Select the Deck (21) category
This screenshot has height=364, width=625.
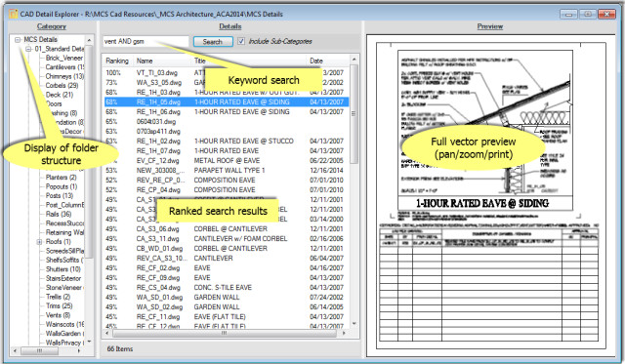point(60,95)
